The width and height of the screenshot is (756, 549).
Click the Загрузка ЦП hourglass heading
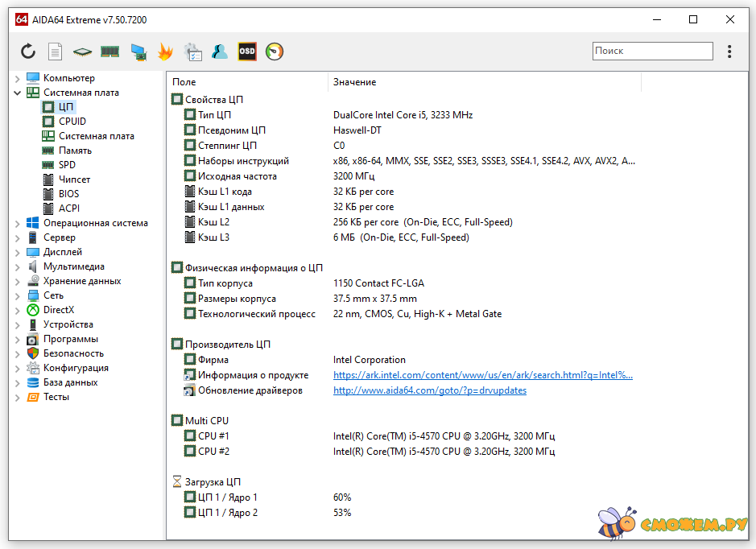206,482
